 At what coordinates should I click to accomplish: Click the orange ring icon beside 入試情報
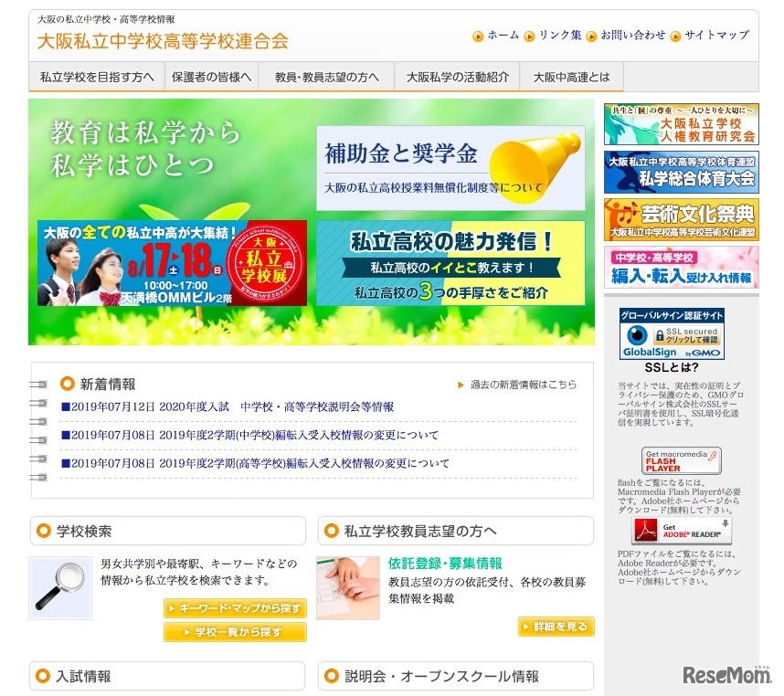(43, 676)
